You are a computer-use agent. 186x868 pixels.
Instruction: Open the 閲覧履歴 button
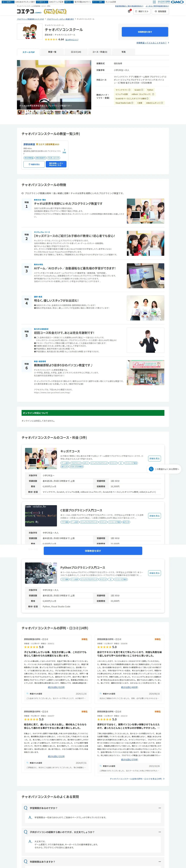[x=160, y=11]
